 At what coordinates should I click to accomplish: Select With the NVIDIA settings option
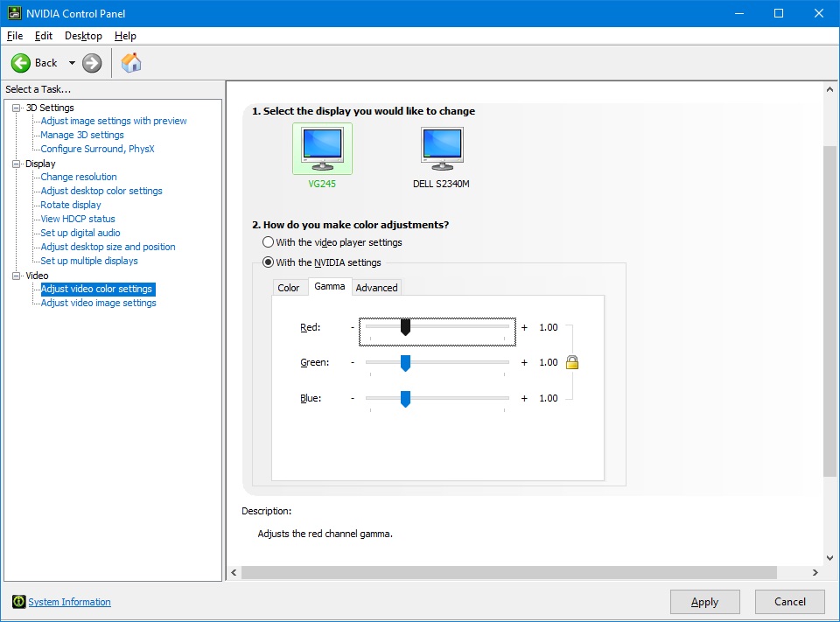[x=269, y=262]
